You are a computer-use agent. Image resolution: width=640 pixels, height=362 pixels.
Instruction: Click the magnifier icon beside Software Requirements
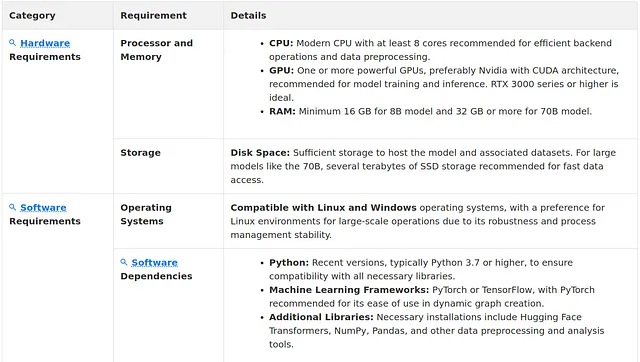pyautogui.click(x=13, y=207)
